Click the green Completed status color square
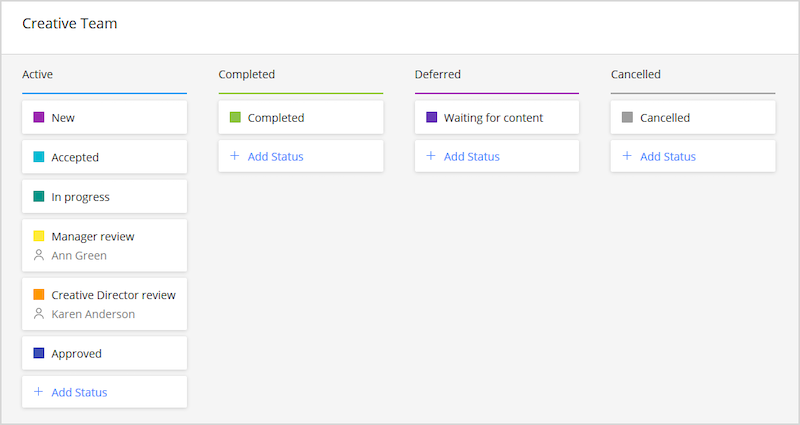The width and height of the screenshot is (800, 425). pyautogui.click(x=235, y=117)
